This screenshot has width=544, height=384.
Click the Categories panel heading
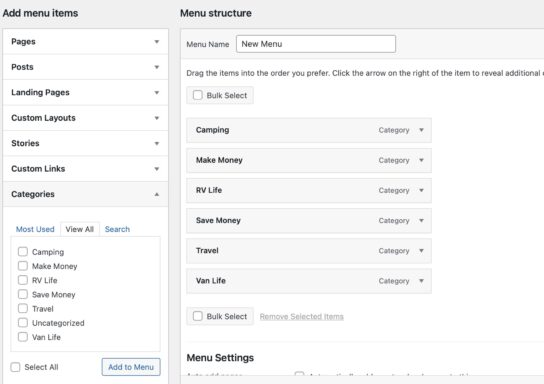85,194
